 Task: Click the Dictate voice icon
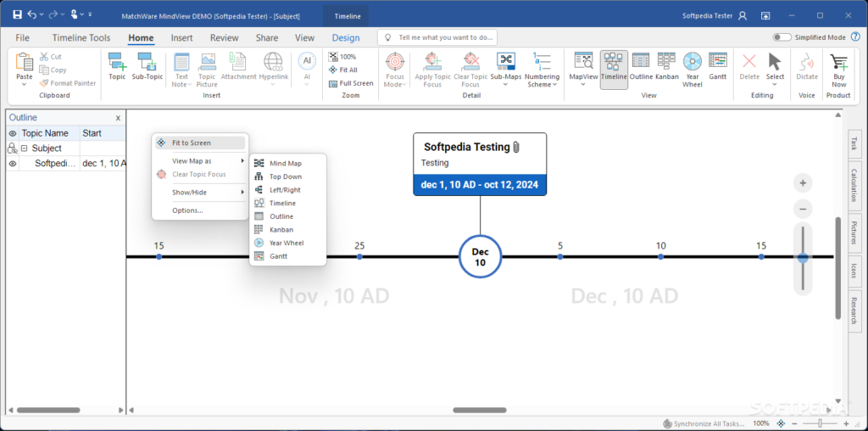click(x=807, y=61)
